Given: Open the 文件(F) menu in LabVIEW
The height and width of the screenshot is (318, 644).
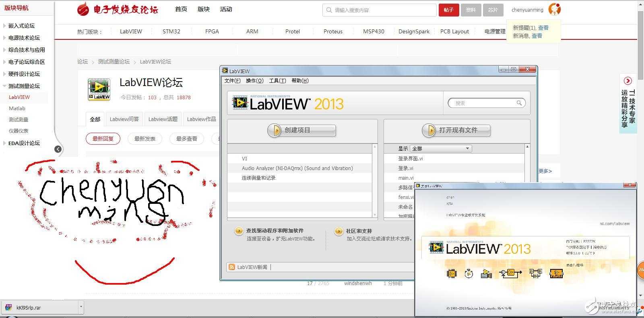Looking at the screenshot, I should coord(232,81).
